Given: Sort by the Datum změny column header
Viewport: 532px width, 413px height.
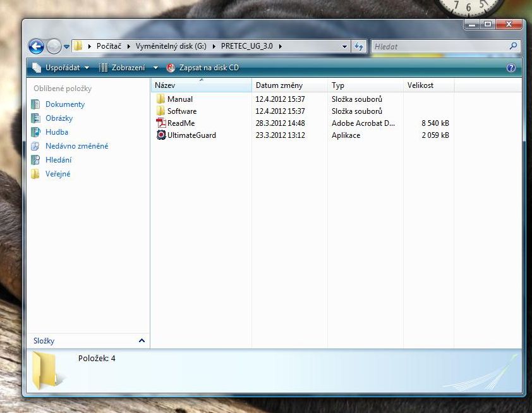Looking at the screenshot, I should pyautogui.click(x=289, y=85).
